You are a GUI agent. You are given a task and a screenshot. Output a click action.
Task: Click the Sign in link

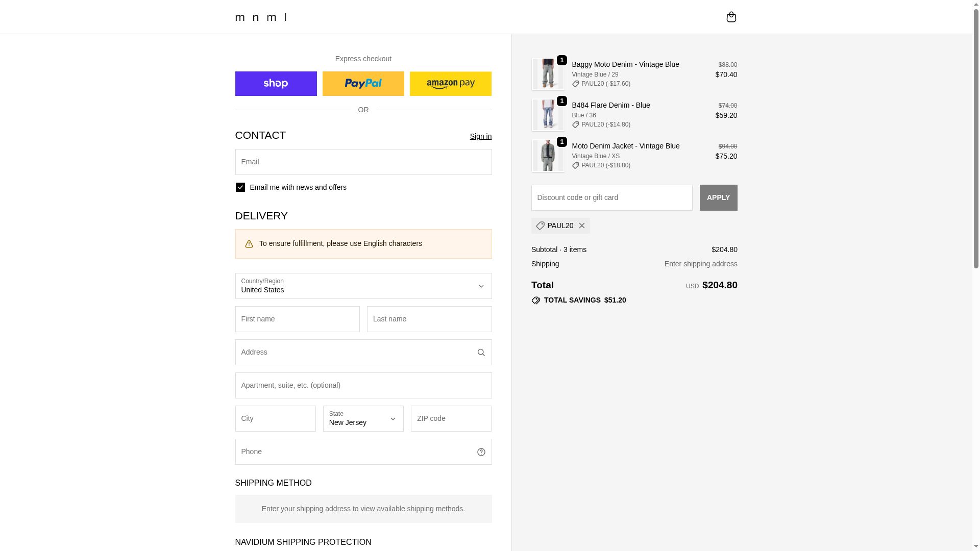click(x=480, y=136)
